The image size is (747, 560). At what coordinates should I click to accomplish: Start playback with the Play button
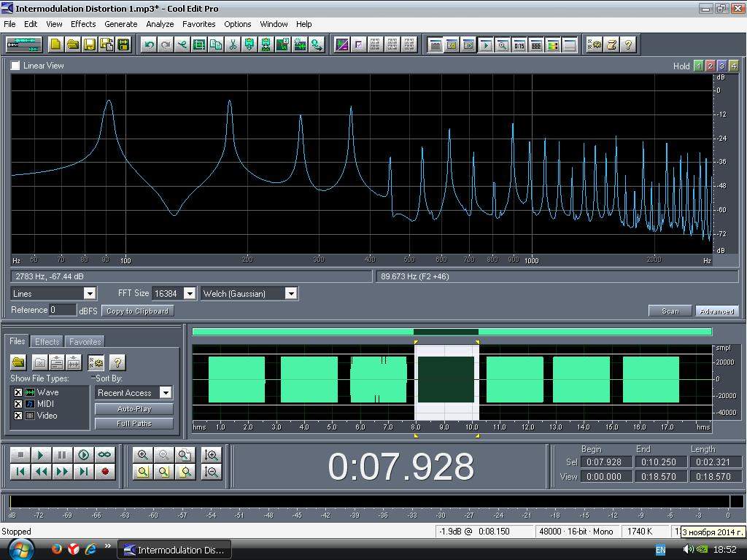41,455
